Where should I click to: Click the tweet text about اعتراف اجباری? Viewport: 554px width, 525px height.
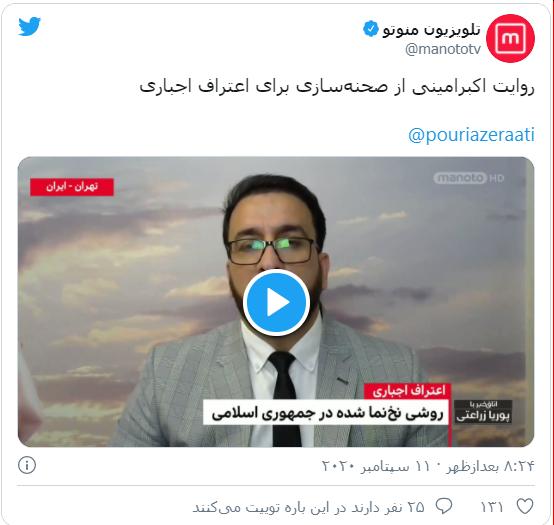337,87
